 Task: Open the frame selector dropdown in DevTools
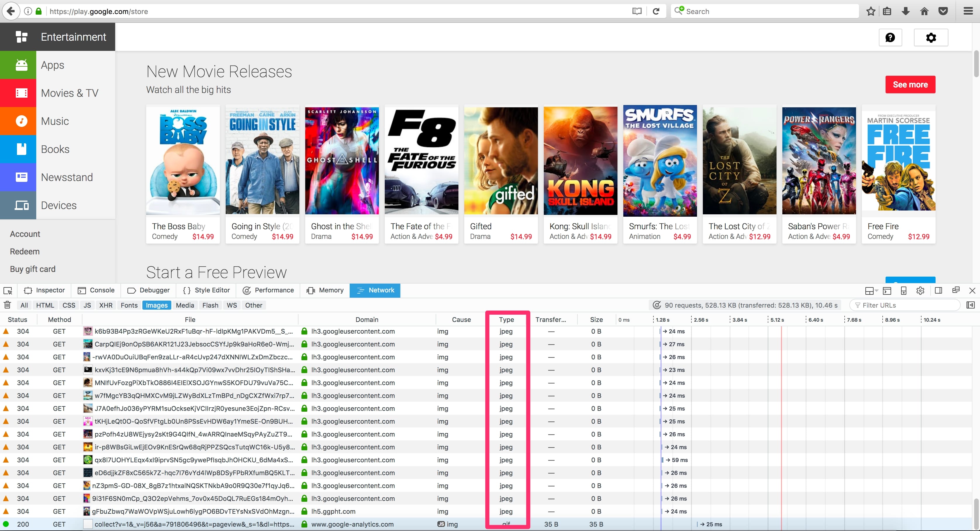[871, 291]
